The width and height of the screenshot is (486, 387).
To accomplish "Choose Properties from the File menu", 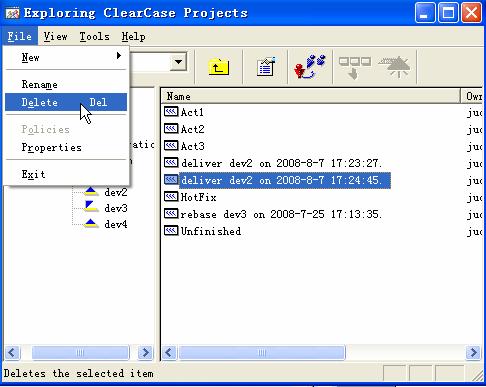I will coord(66,147).
